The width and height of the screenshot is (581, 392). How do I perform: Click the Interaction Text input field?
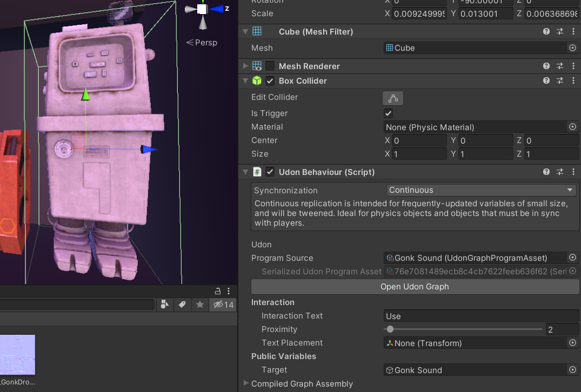(481, 316)
